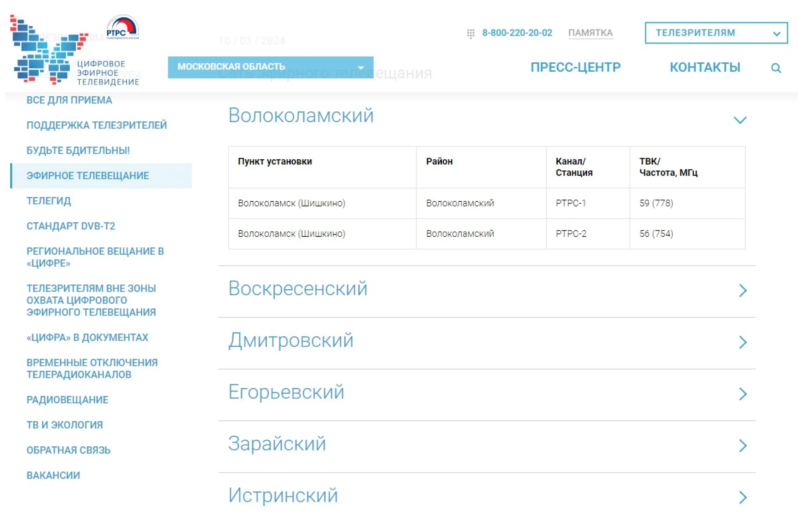Open the Телезрителям audience dropdown
The height and width of the screenshot is (532, 798).
pos(716,33)
